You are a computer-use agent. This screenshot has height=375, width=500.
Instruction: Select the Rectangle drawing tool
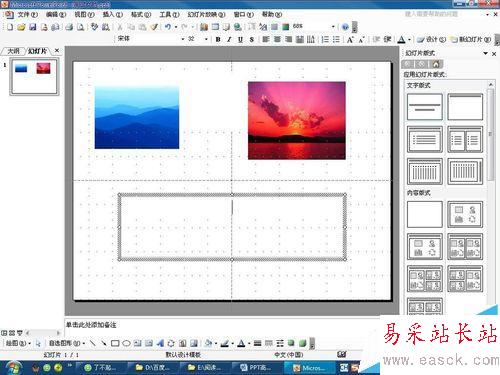point(115,343)
